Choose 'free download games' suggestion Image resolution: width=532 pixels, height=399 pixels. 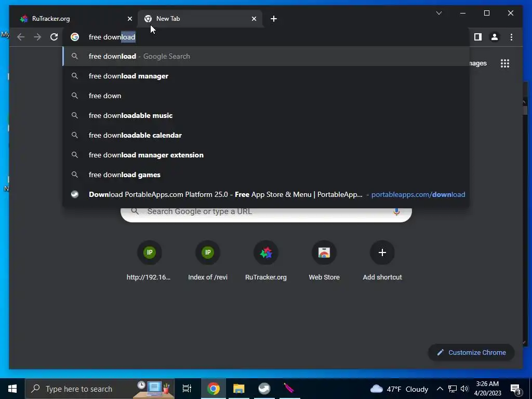266,175
